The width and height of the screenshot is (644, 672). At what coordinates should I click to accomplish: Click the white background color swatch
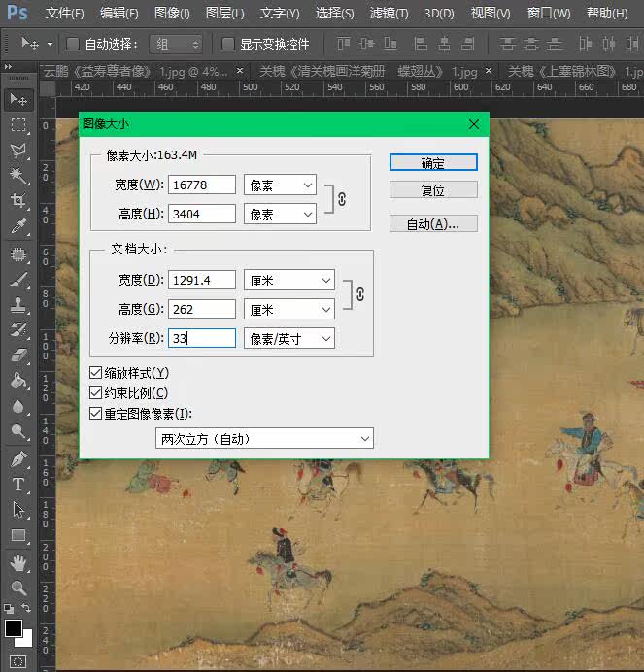pyautogui.click(x=26, y=640)
